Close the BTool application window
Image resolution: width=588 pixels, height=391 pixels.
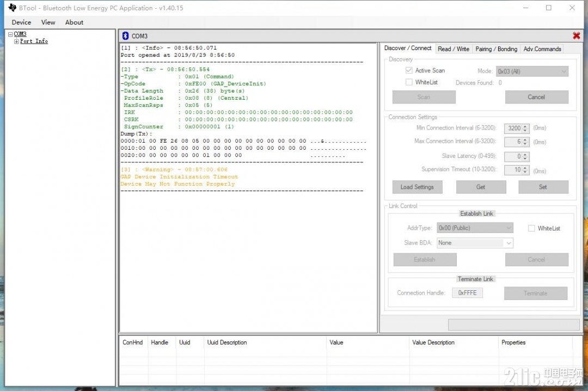(572, 8)
